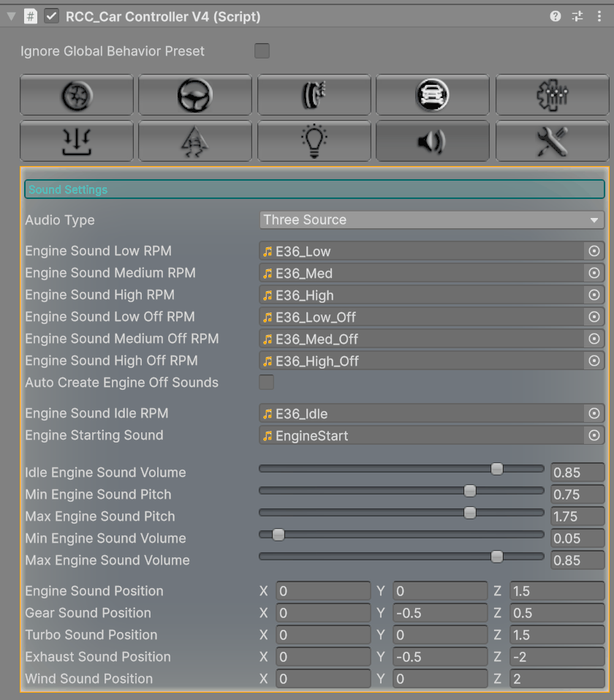
Task: Open the Suspension settings tab icon
Action: 314,95
